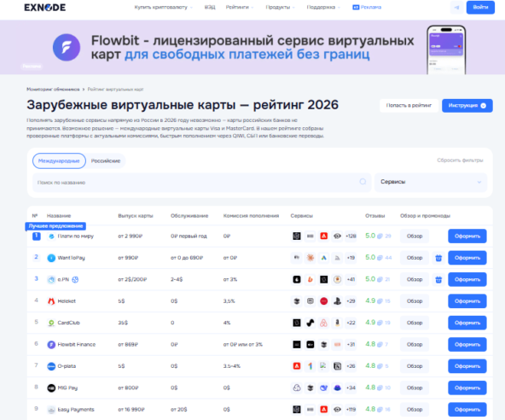Click the Telegram icon button in header

tap(457, 7)
